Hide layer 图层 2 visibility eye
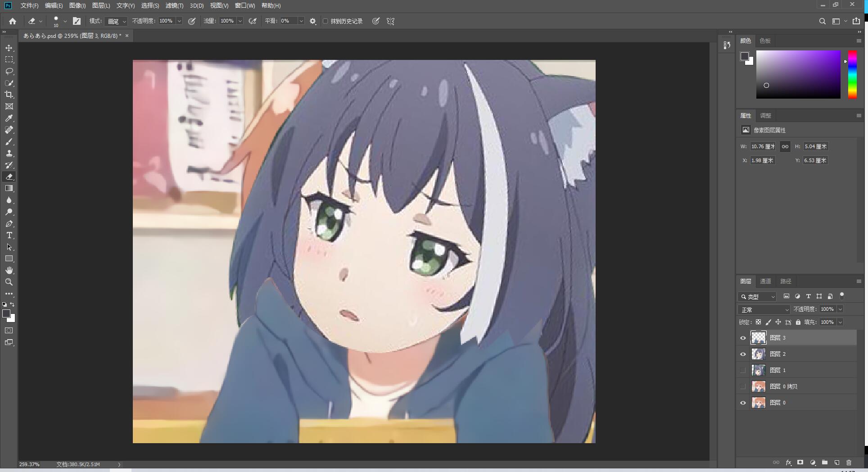Viewport: 868px width, 472px height. [x=743, y=354]
